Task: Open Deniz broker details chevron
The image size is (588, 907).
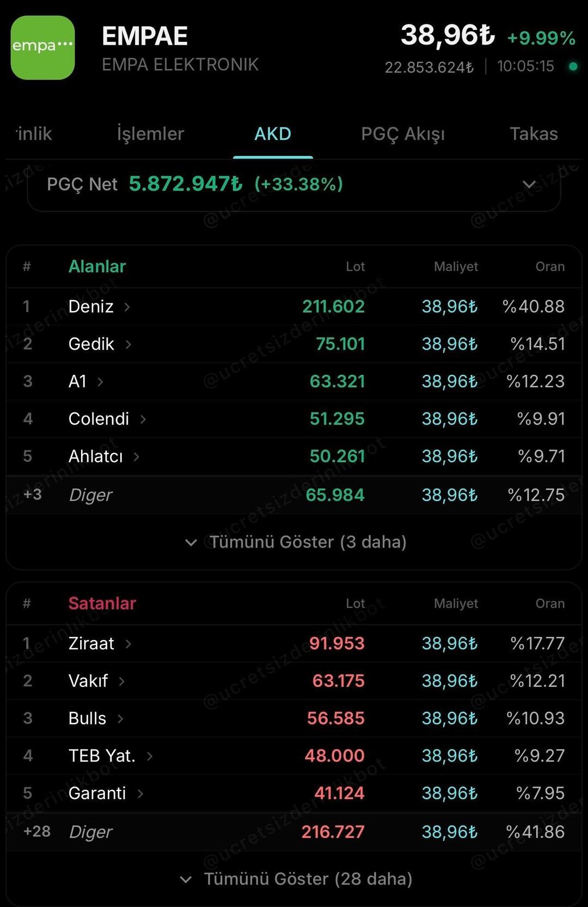Action: pos(127,307)
